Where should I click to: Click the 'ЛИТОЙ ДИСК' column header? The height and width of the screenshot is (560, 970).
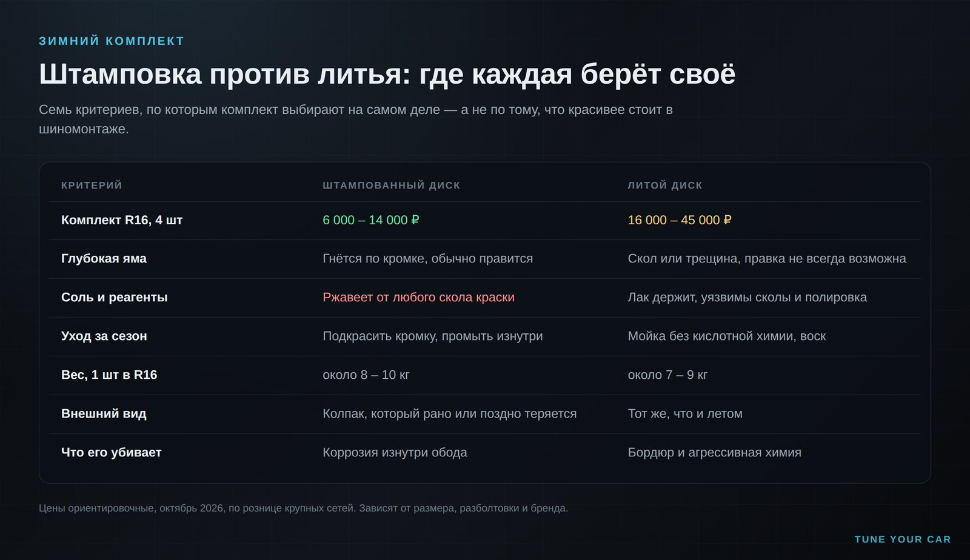[x=665, y=185]
